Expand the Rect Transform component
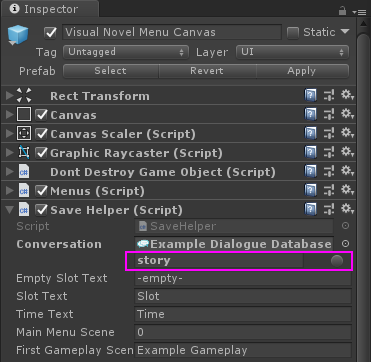The width and height of the screenshot is (371, 362). pos(9,96)
